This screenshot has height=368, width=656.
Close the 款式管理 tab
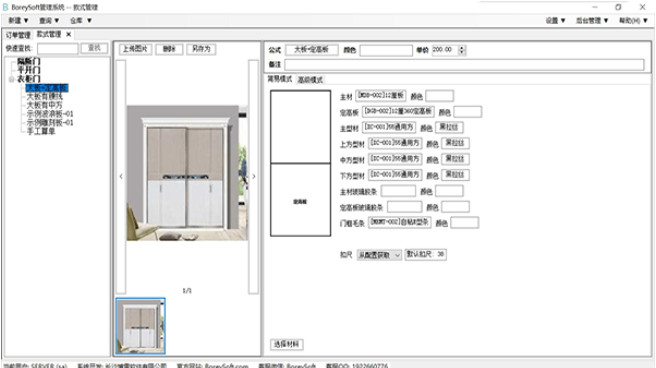(x=69, y=34)
